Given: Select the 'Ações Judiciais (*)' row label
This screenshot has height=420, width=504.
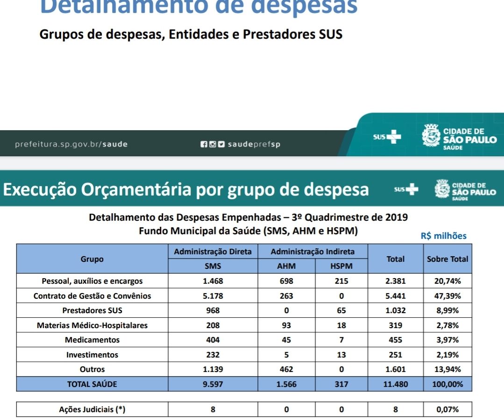Looking at the screenshot, I should (92, 409).
